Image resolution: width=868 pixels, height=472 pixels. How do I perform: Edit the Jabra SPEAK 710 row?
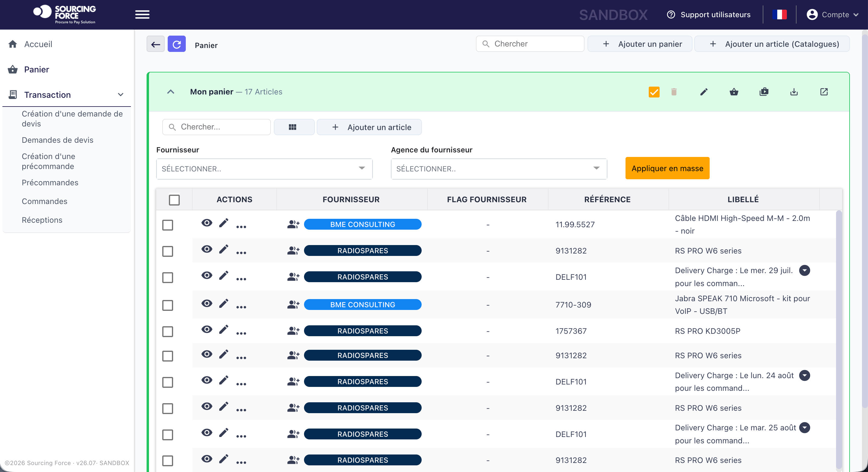[224, 303]
